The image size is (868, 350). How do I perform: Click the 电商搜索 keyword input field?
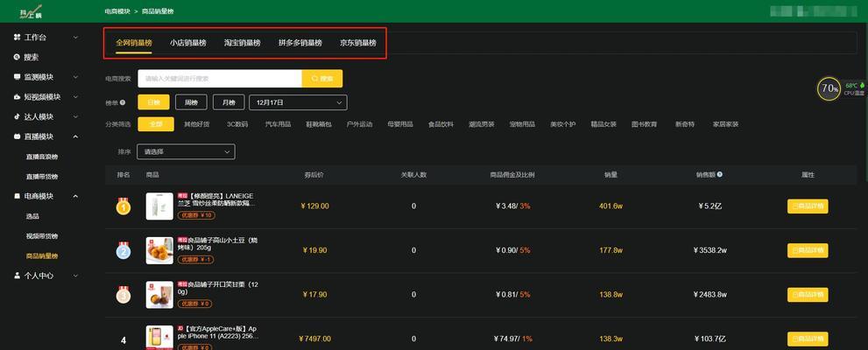pyautogui.click(x=220, y=79)
